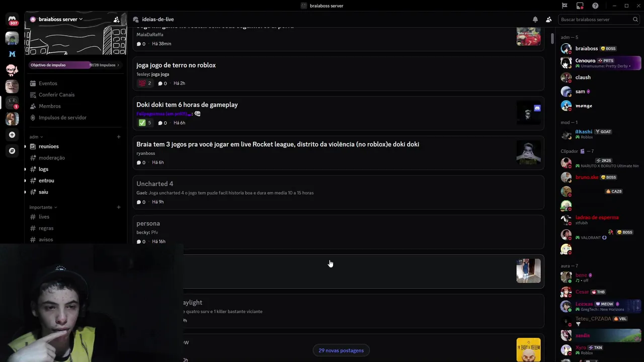
Task: Open the logs channel
Action: (43, 169)
